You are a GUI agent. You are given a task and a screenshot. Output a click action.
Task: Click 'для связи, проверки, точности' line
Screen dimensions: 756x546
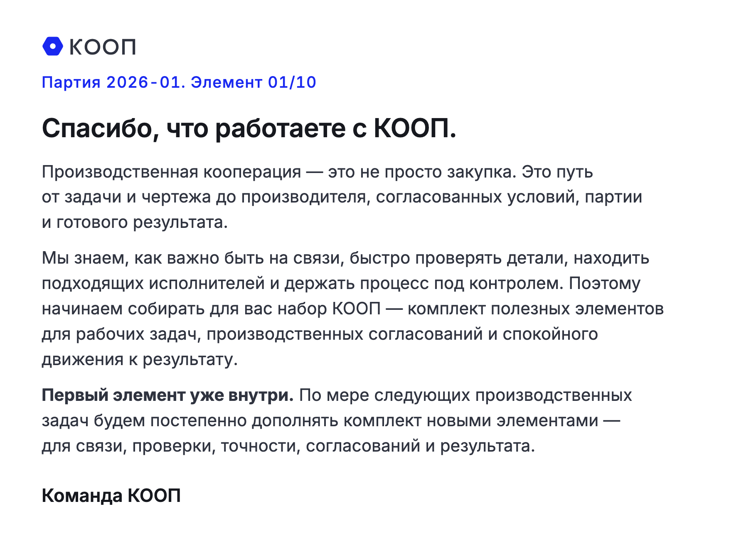click(x=171, y=446)
